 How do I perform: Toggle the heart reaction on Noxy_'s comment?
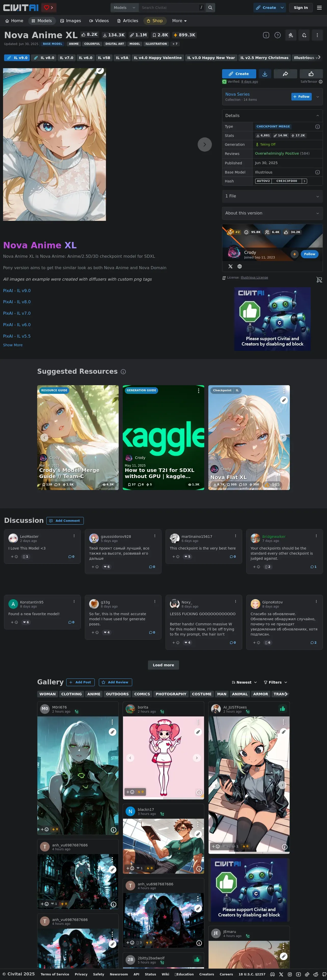187,643
